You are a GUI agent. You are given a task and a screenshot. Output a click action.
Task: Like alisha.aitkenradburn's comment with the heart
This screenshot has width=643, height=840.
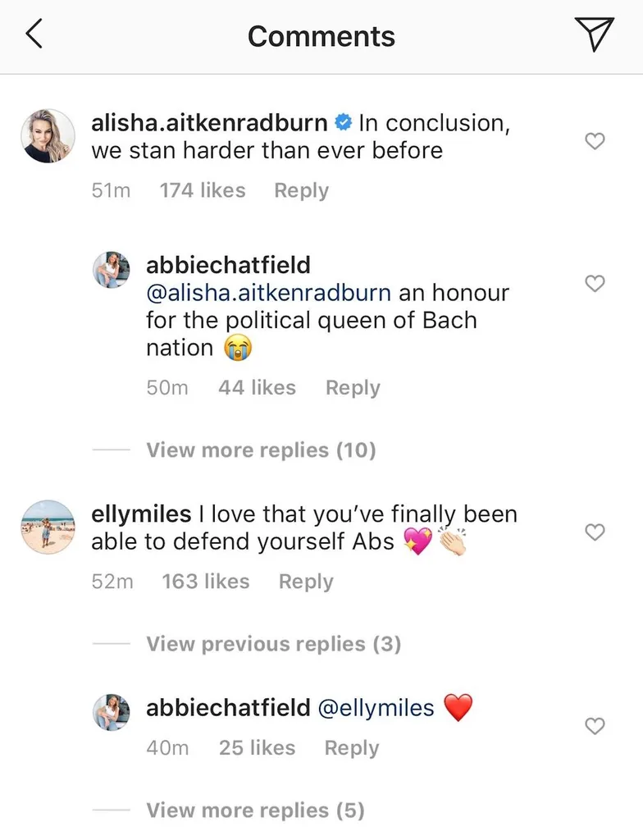[x=595, y=142]
